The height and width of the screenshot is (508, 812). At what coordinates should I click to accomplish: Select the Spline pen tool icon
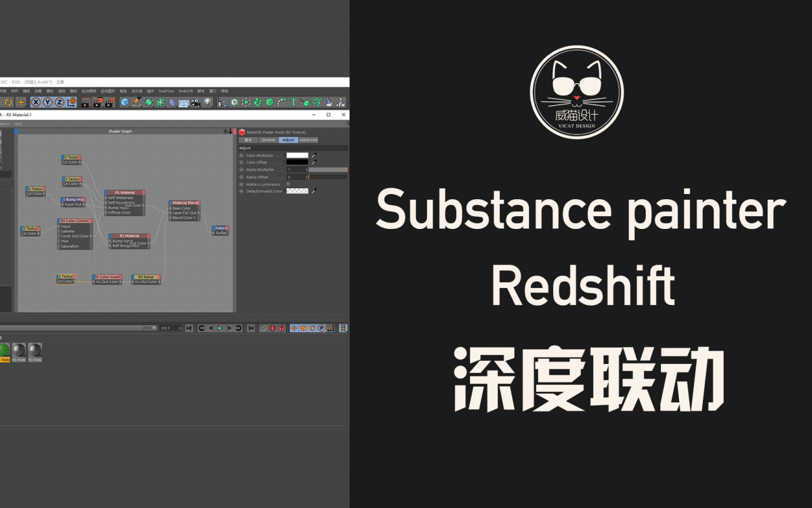pos(136,102)
